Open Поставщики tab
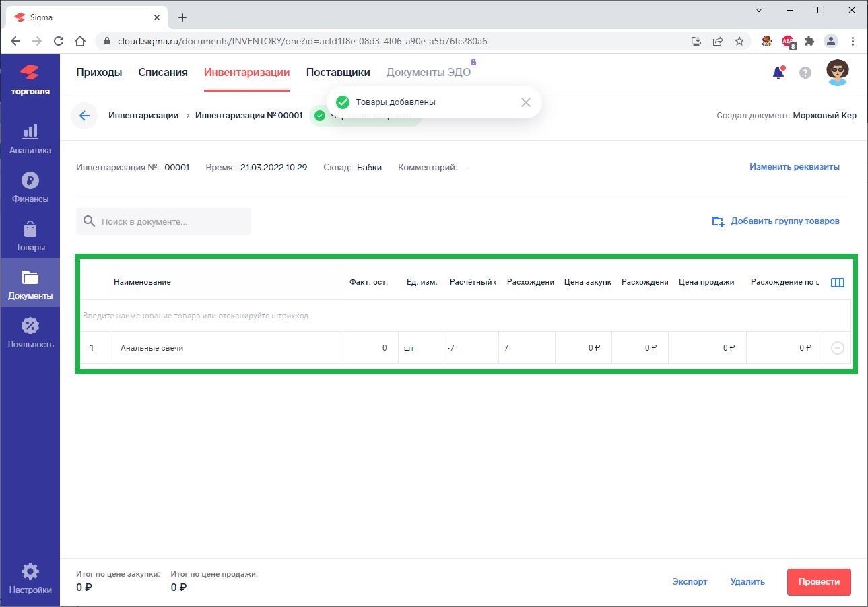The width and height of the screenshot is (868, 607). pyautogui.click(x=338, y=73)
